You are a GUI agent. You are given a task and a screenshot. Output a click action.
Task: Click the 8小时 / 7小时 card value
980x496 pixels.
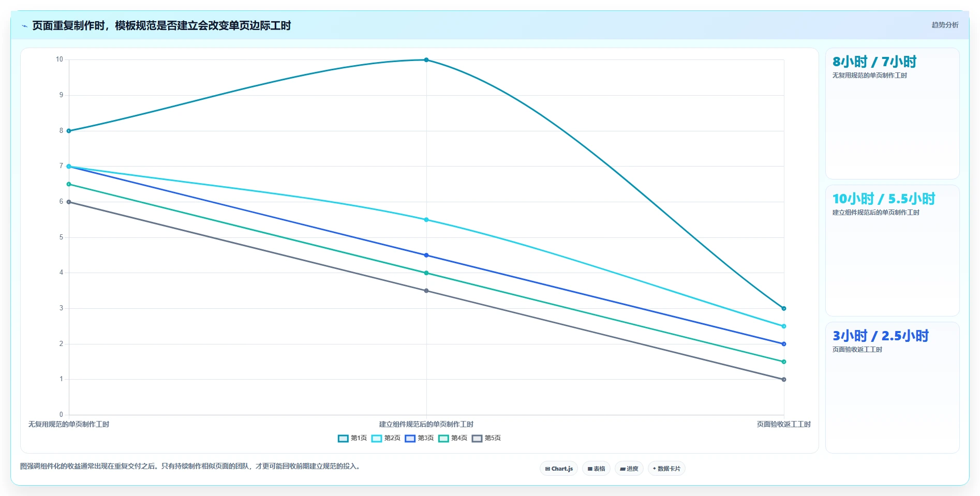pyautogui.click(x=874, y=62)
